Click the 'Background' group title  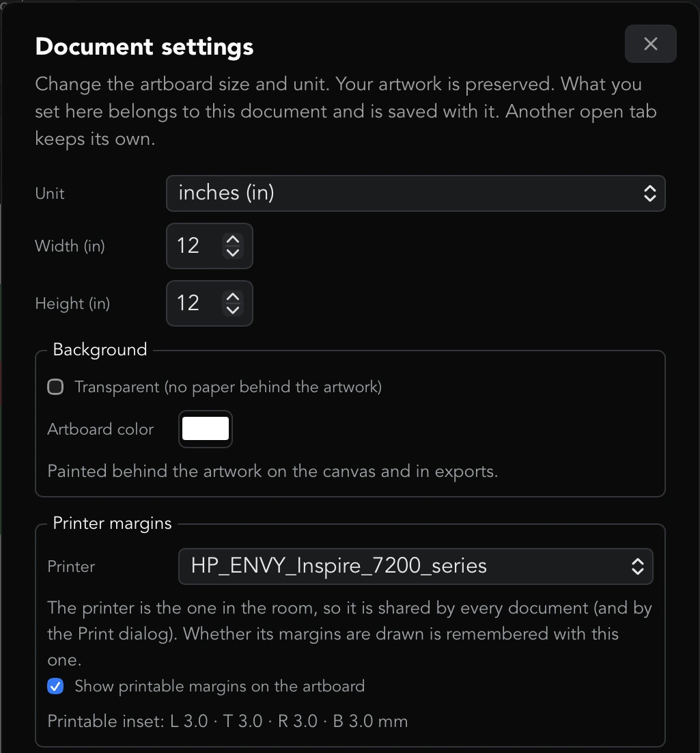tap(100, 350)
